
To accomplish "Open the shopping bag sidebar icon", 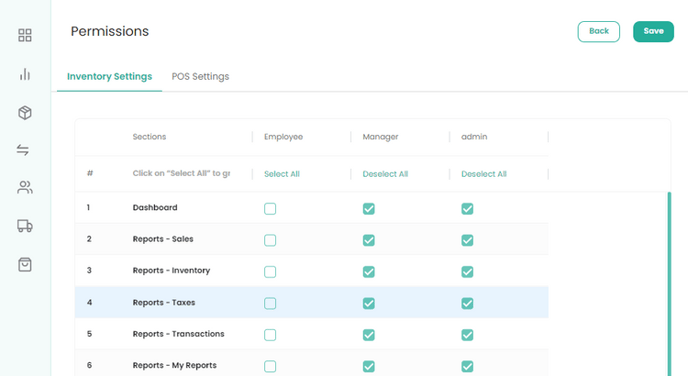I will [25, 265].
